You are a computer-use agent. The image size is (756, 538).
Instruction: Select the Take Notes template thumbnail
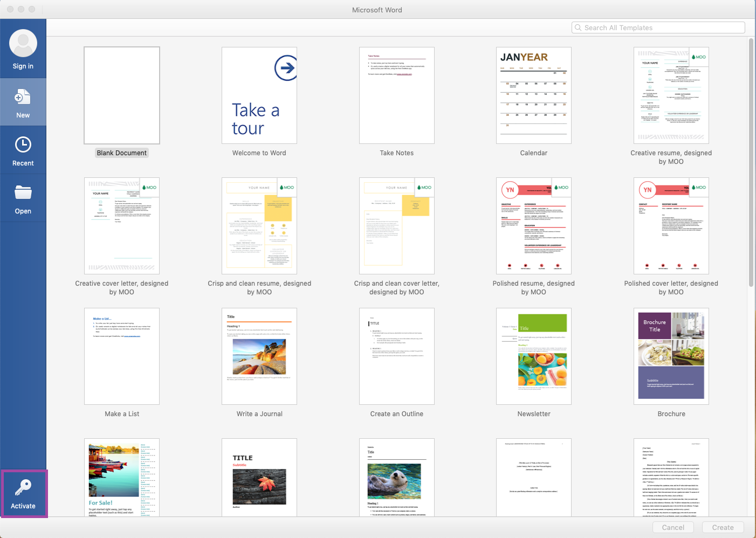pos(397,95)
